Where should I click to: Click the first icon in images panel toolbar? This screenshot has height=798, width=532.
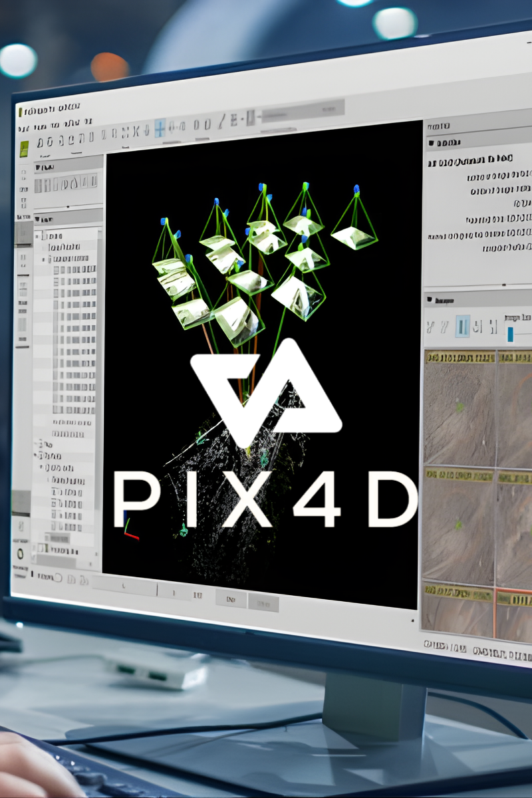coord(431,327)
